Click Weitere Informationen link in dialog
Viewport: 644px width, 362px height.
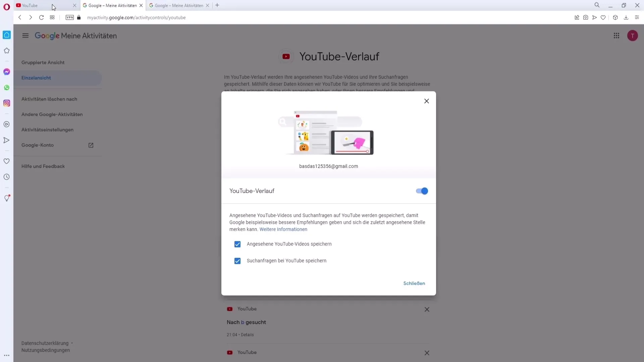tap(283, 229)
